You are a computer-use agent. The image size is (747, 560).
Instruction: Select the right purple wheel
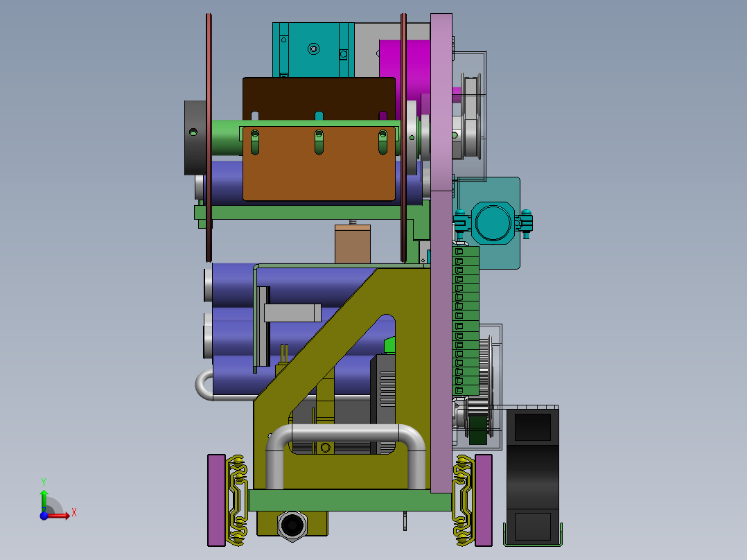[x=484, y=500]
